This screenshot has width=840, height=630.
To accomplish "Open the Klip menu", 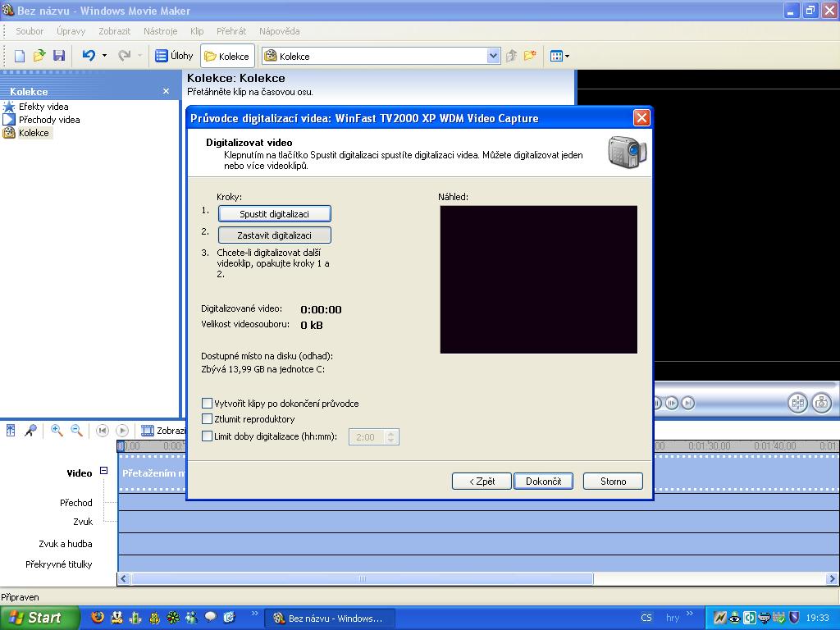I will coord(197,31).
